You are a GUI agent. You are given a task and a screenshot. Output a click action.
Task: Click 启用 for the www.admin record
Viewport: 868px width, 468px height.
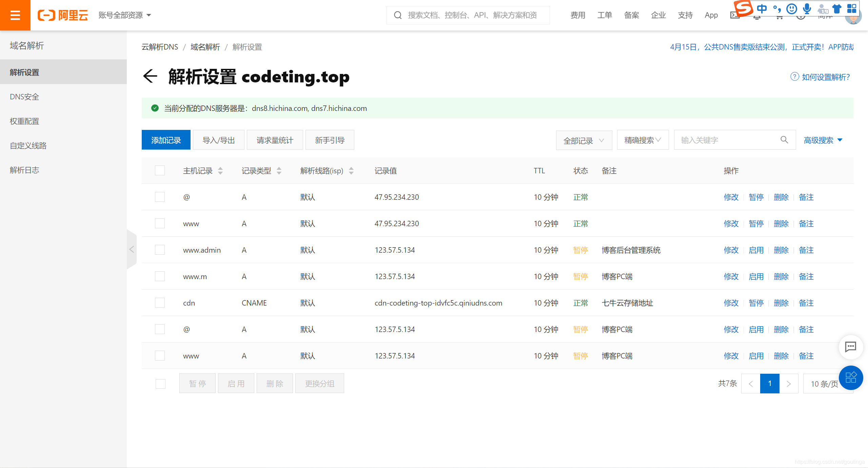[x=756, y=250]
